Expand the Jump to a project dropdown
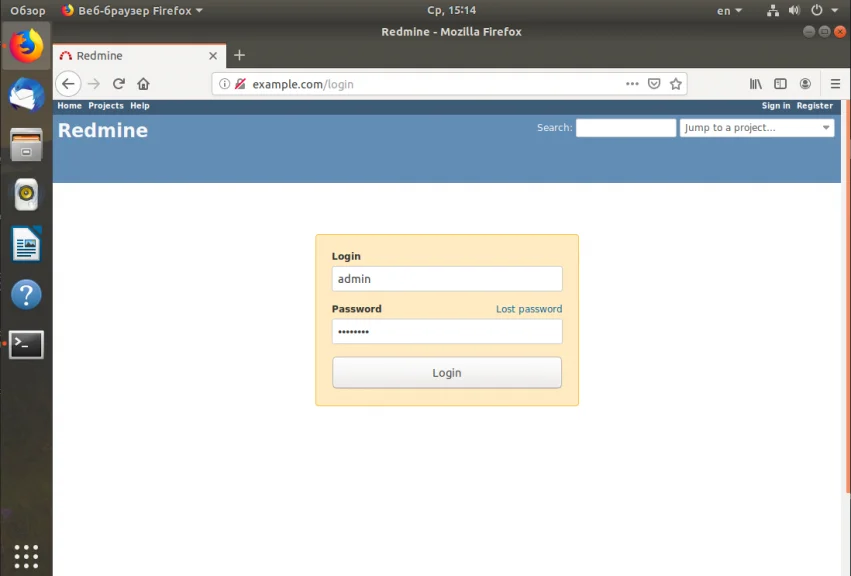 click(x=757, y=128)
